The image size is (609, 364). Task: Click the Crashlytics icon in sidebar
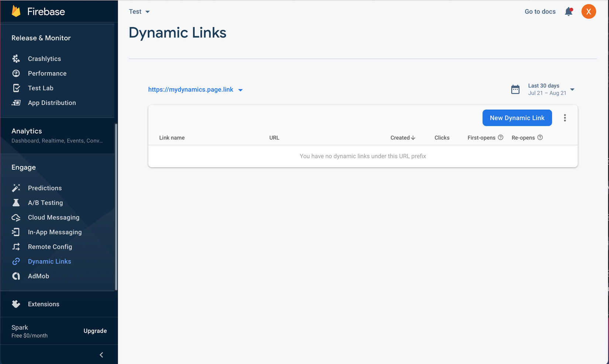pyautogui.click(x=16, y=59)
